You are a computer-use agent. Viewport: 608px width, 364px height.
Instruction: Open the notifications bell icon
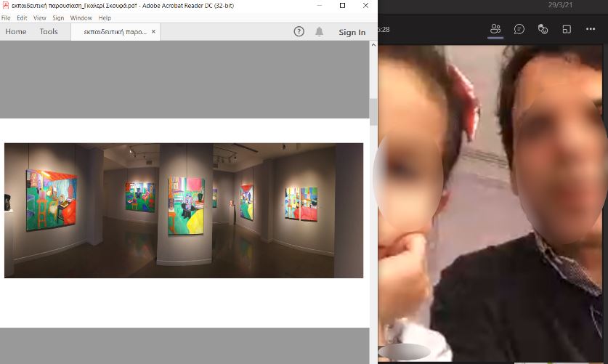point(319,32)
